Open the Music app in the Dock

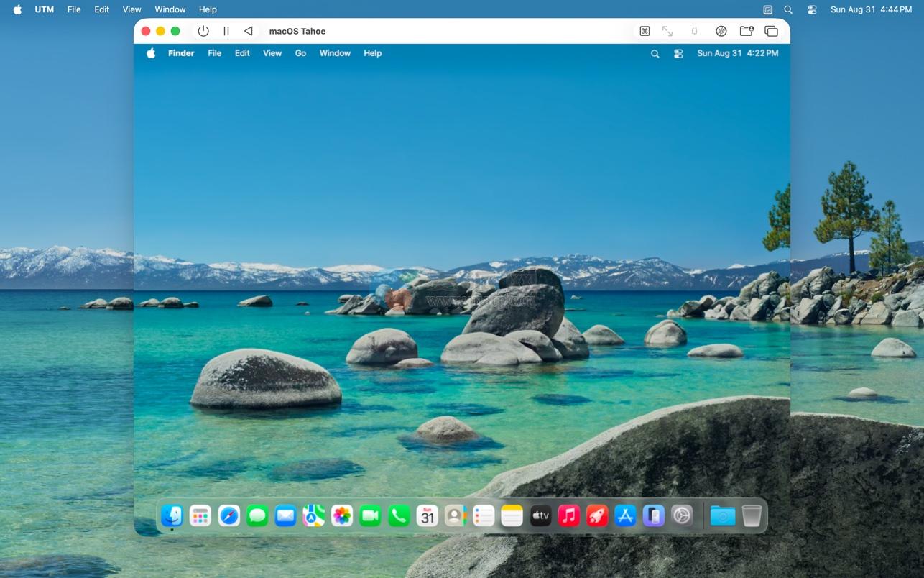click(569, 515)
